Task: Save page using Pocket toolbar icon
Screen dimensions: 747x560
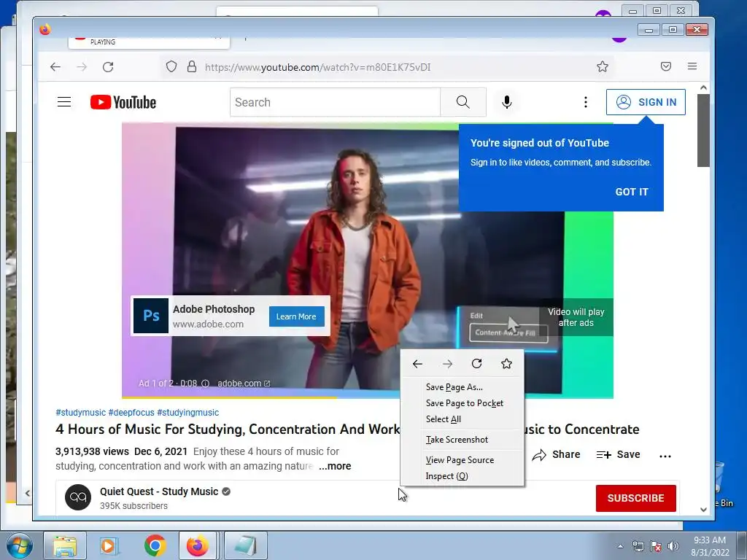Action: tap(666, 66)
